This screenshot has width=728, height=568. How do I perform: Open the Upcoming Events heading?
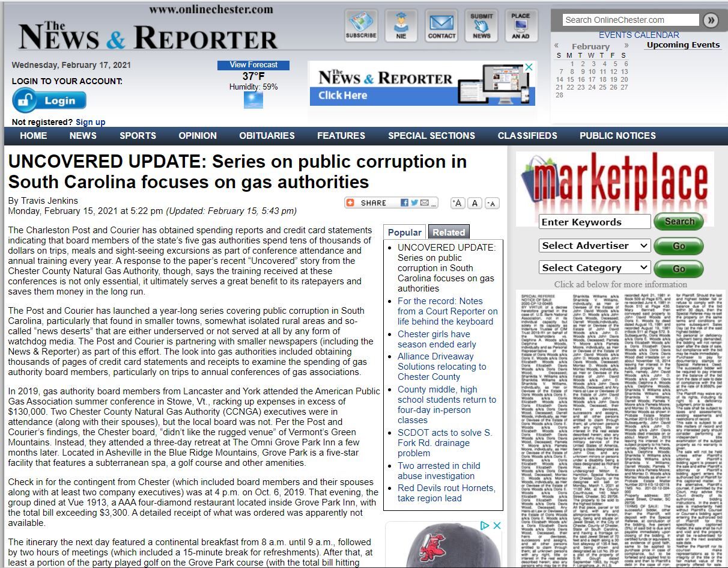click(683, 45)
